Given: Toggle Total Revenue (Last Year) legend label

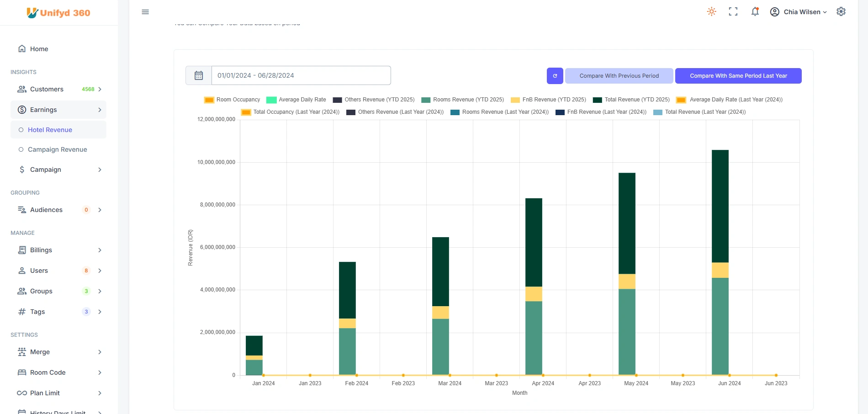Looking at the screenshot, I should click(705, 112).
